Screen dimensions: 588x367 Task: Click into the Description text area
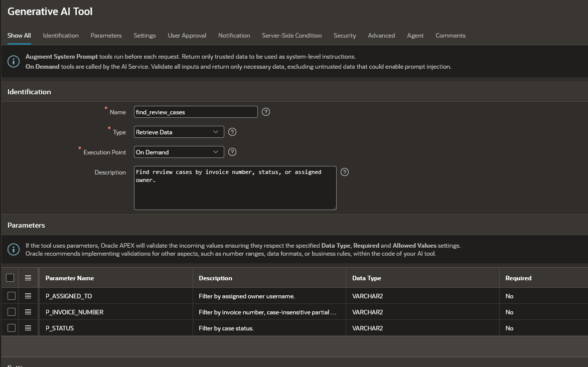235,188
